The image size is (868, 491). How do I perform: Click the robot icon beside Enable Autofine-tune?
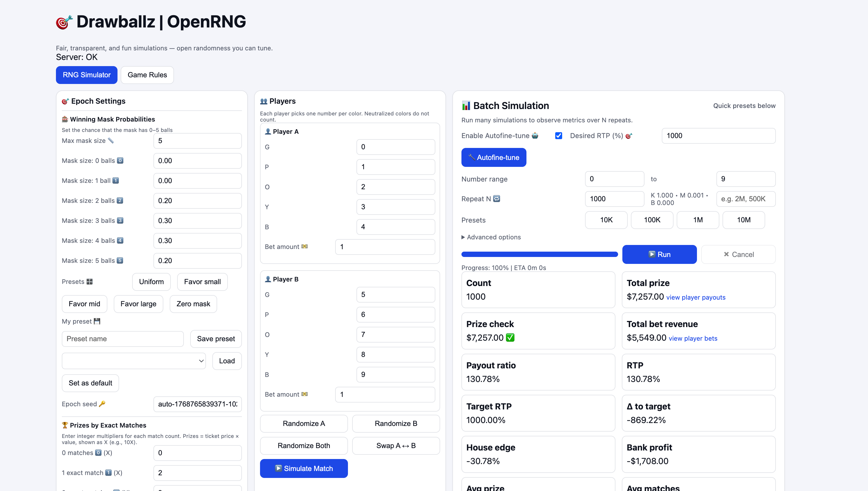click(535, 136)
